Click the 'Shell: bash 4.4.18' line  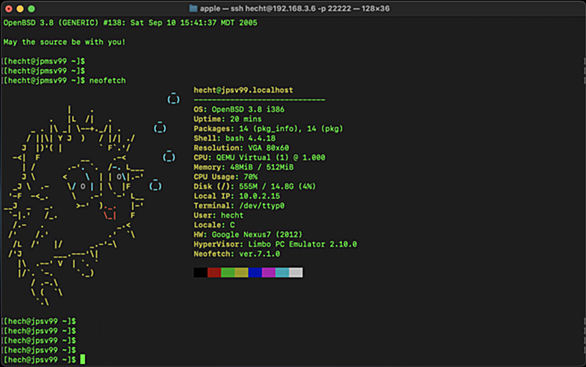234,138
